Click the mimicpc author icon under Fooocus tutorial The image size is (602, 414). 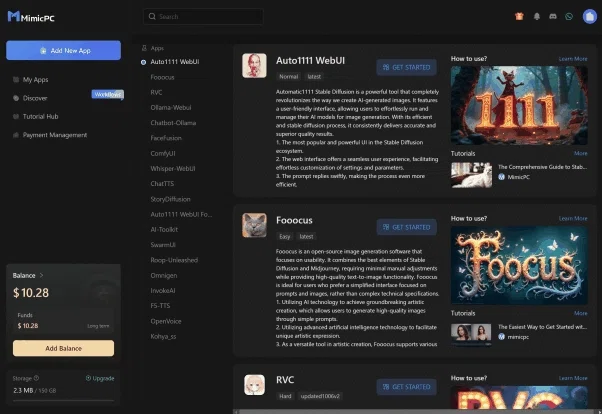(x=501, y=337)
